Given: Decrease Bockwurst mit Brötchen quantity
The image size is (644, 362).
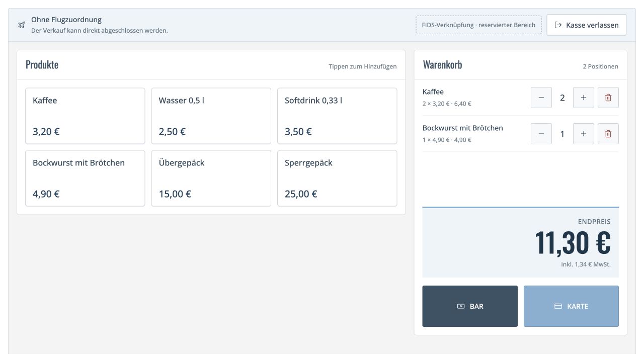Looking at the screenshot, I should (x=541, y=134).
